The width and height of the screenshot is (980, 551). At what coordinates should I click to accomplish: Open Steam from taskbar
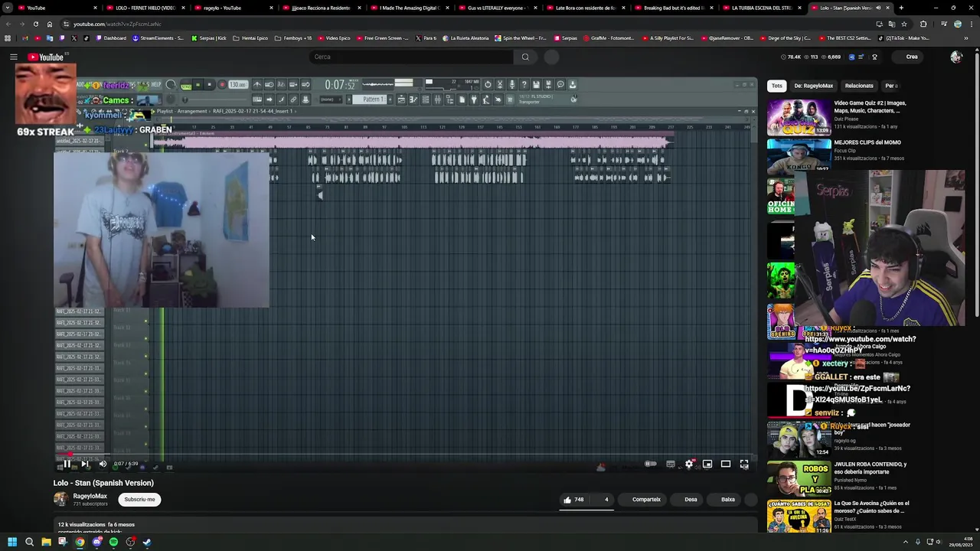[x=147, y=542]
